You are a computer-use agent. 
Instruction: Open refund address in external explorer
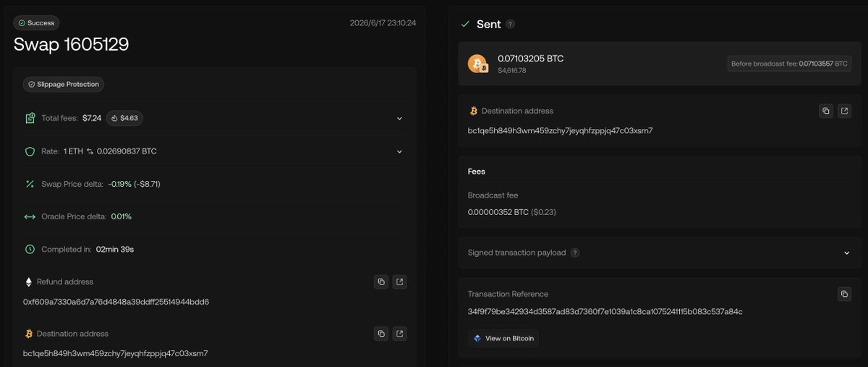tap(399, 282)
